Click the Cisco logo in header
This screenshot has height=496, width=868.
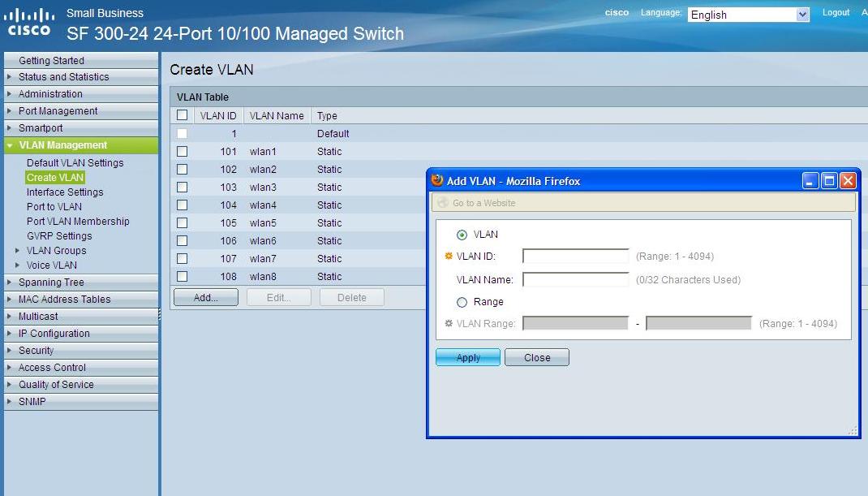(x=28, y=22)
